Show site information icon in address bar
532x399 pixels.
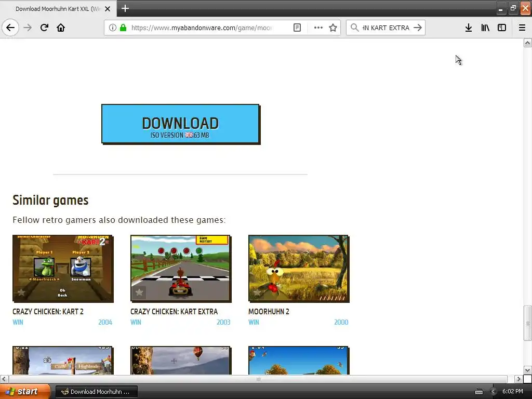click(113, 28)
